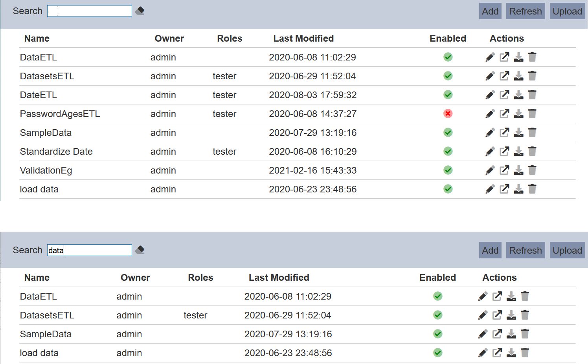The image size is (588, 364).
Task: Click the pencil icon on the PasswordAgesETL row
Action: [490, 114]
